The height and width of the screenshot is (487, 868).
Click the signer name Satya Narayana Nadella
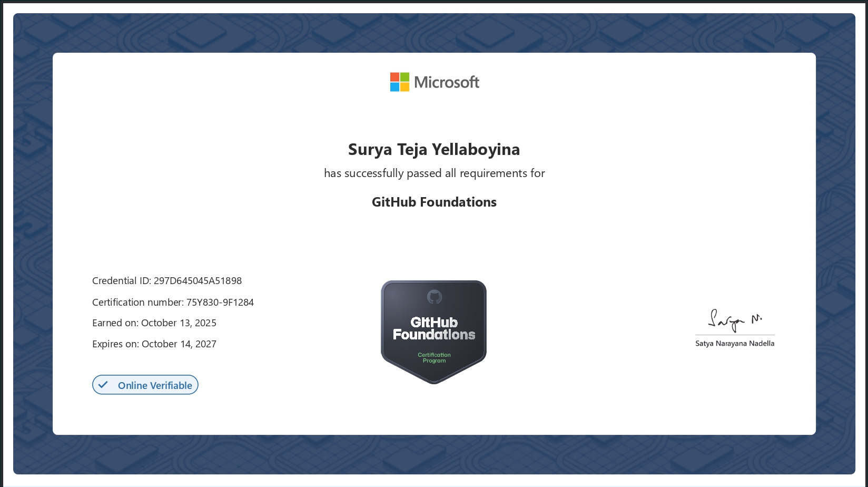tap(734, 344)
